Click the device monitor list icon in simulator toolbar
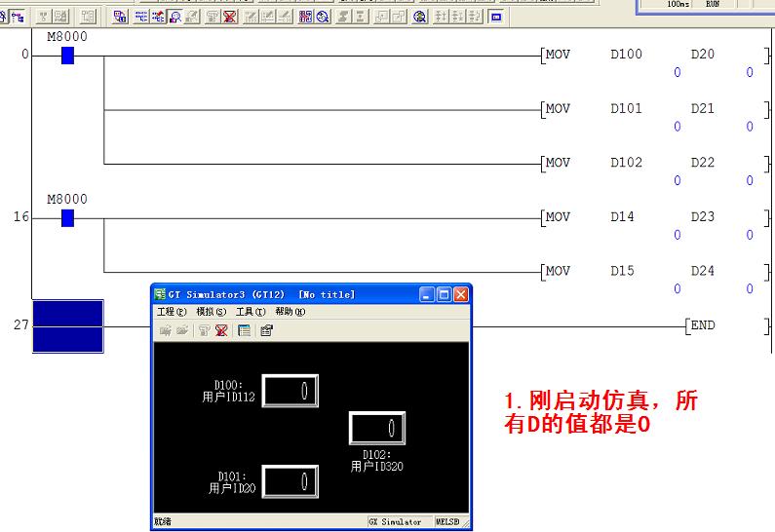This screenshot has width=775, height=532. [x=245, y=330]
